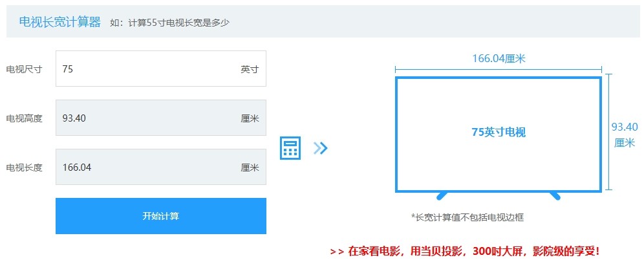
Task: Open the red 当贝投影 promotional link
Action: coord(469,252)
